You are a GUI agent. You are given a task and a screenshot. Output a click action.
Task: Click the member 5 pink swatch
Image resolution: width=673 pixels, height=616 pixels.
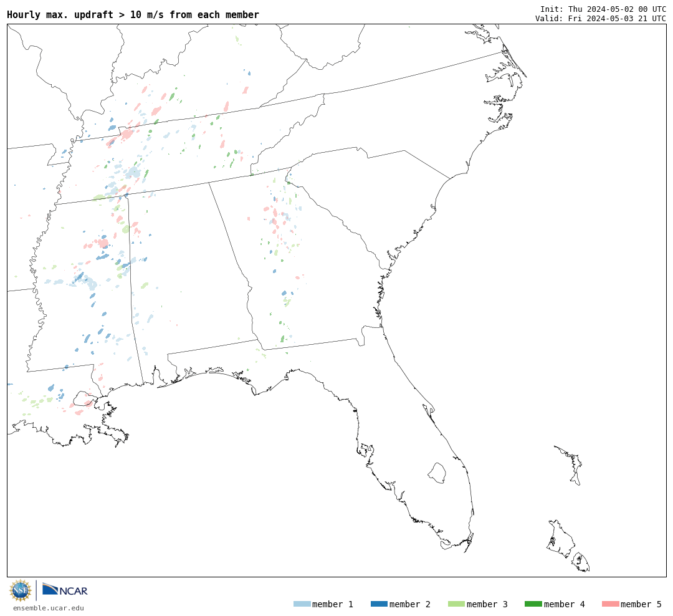[610, 604]
